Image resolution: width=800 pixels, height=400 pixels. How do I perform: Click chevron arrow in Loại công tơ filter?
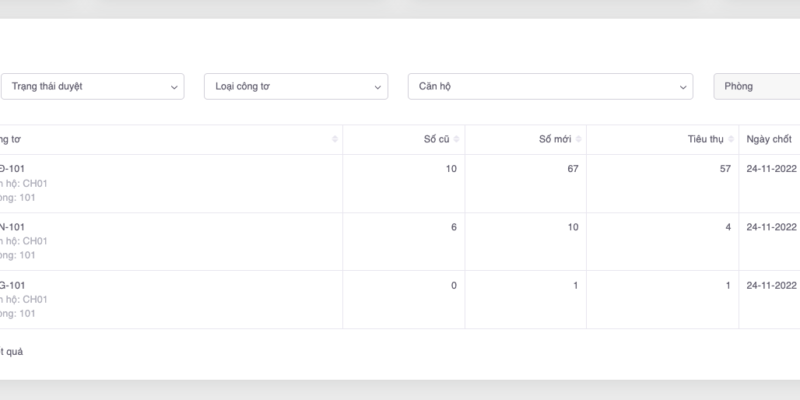(x=378, y=87)
